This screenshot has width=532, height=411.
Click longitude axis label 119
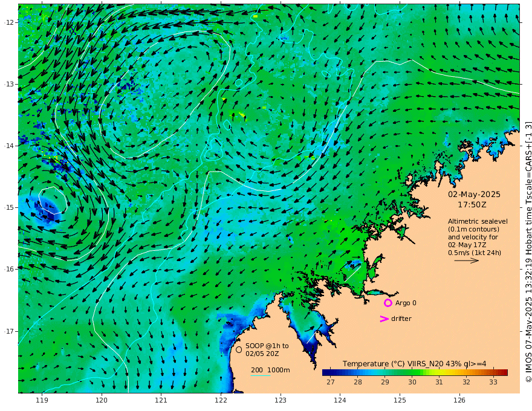(42, 400)
